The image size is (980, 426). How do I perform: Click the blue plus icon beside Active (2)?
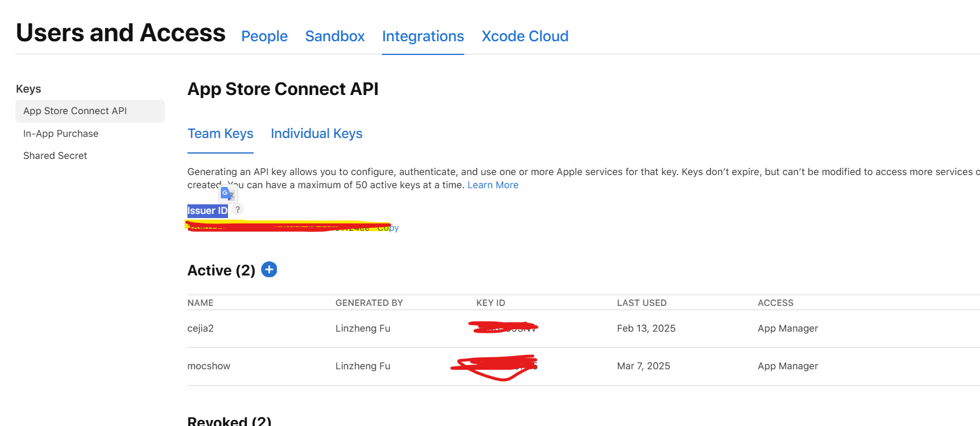tap(269, 270)
